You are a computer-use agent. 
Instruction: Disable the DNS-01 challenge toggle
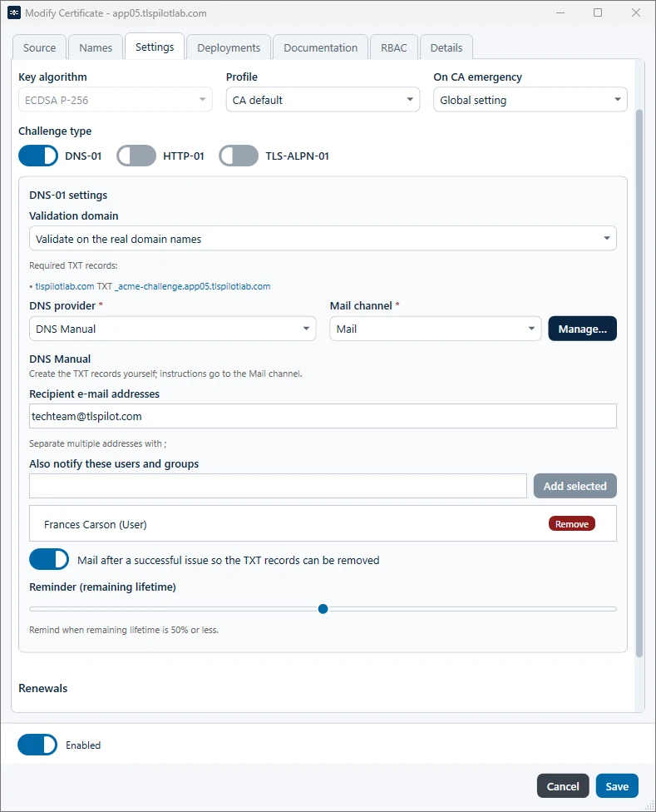pyautogui.click(x=38, y=156)
